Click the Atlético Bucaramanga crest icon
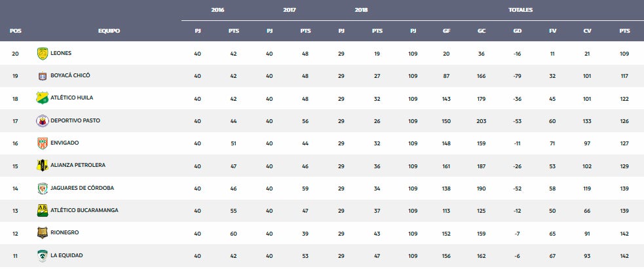 (43, 211)
